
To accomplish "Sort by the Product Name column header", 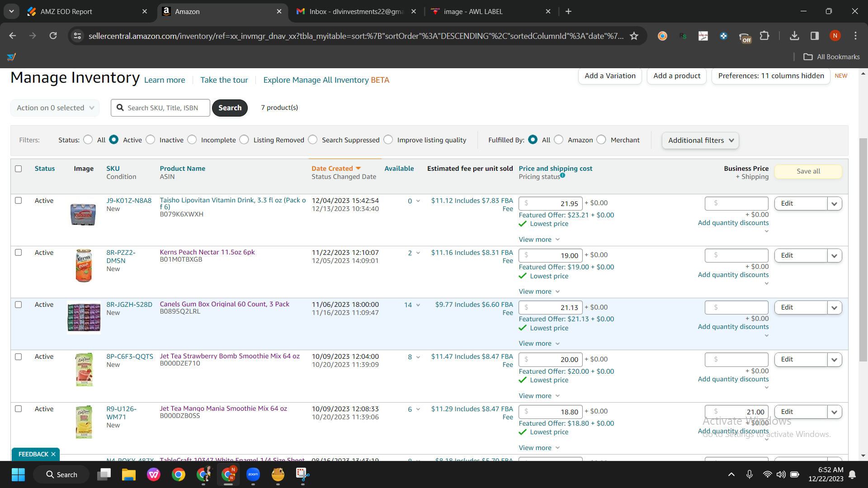I will pos(182,169).
